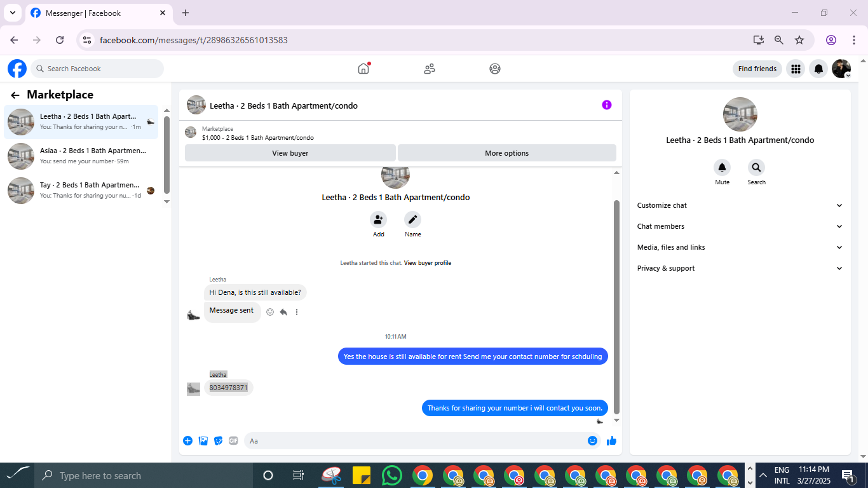Open the account avatar menu
868x488 pixels.
(841, 69)
